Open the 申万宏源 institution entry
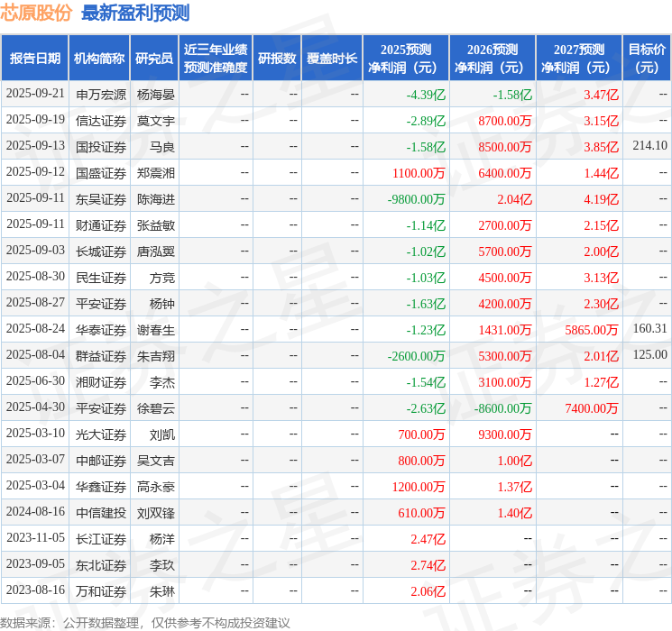This screenshot has width=672, height=631. click(101, 95)
